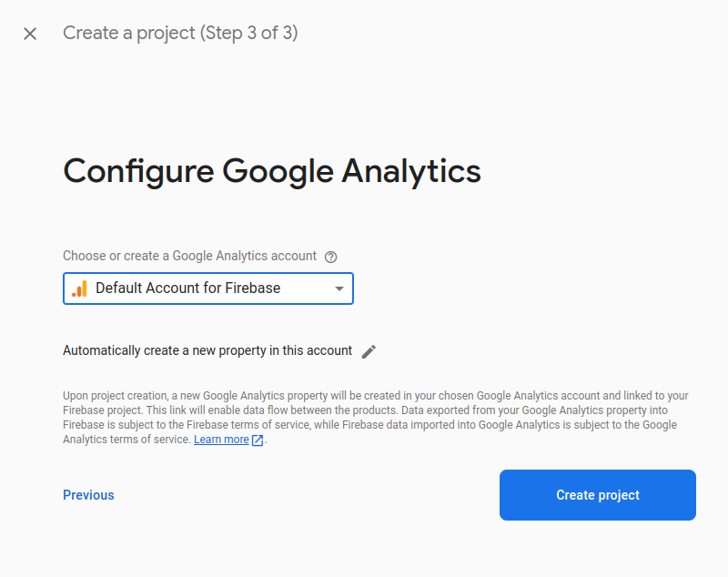
Task: Click the Analytics heading word
Action: (411, 172)
